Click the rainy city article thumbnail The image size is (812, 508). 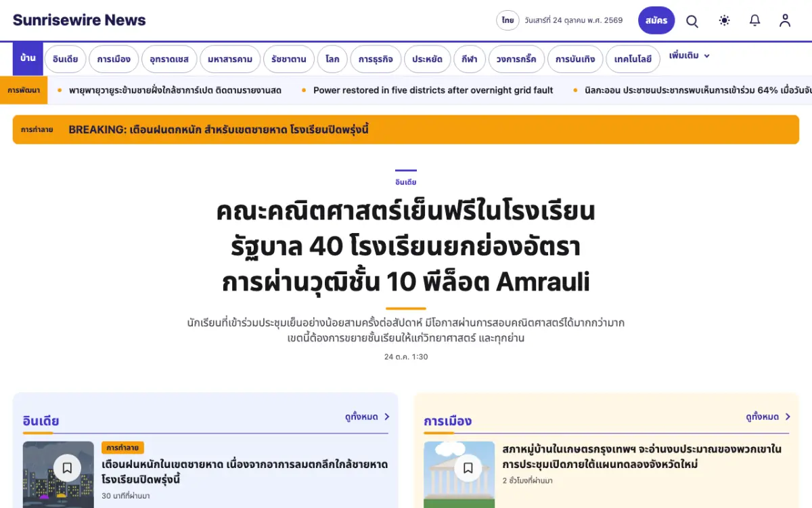[x=58, y=475]
